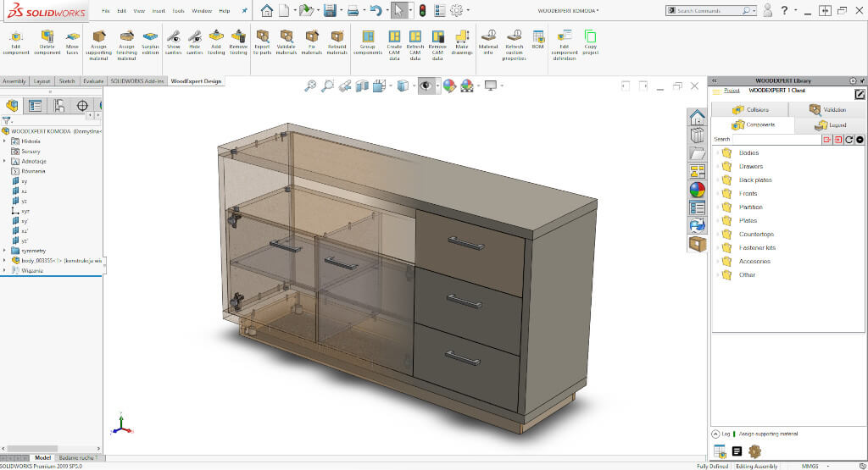Toggle the traffic light Rebuild button
This screenshot has width=868, height=470.
422,10
